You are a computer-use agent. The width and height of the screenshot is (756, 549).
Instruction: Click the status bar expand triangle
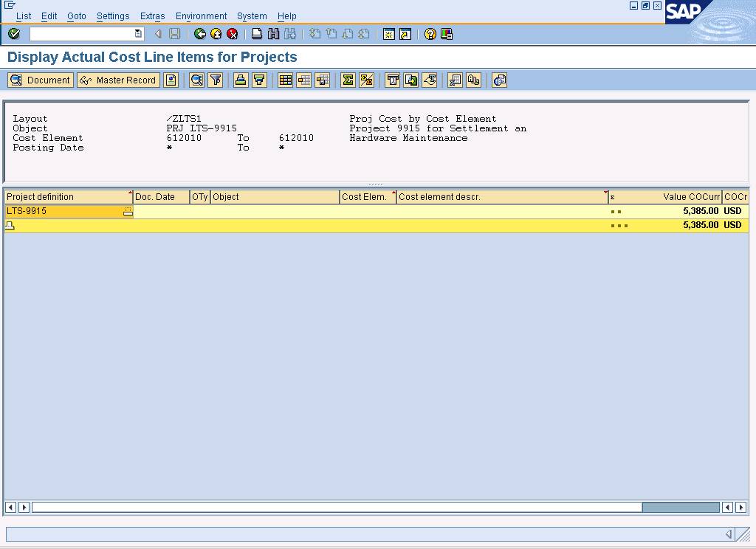(729, 534)
